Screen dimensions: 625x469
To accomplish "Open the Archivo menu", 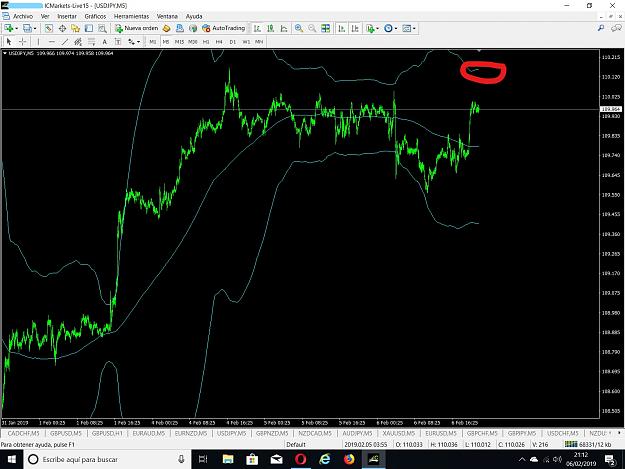I will click(x=23, y=16).
